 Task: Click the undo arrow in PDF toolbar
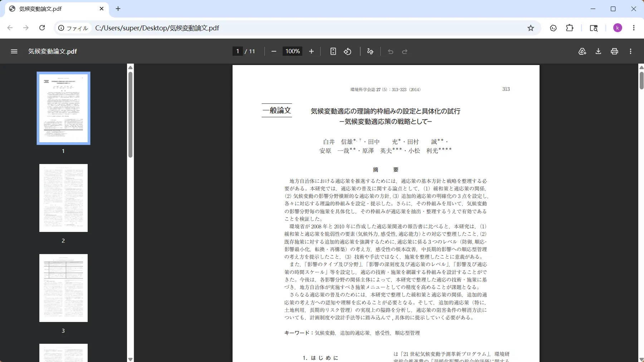[x=390, y=51]
